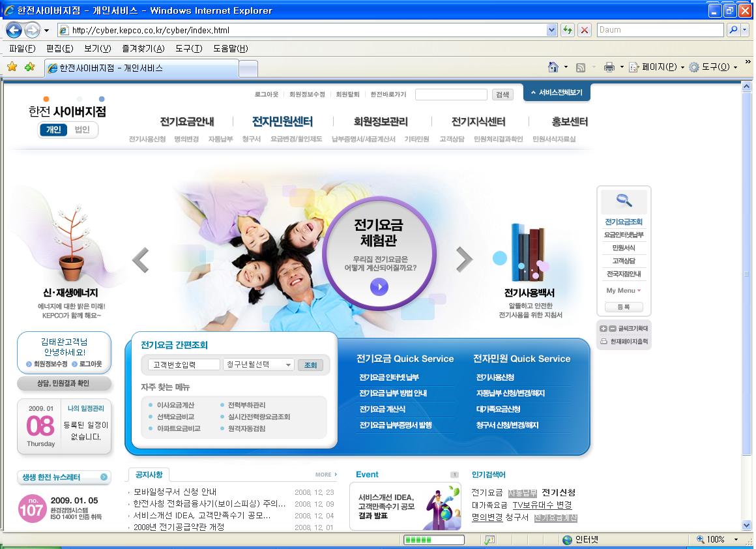Open the 전자민원센터 menu

tap(282, 121)
